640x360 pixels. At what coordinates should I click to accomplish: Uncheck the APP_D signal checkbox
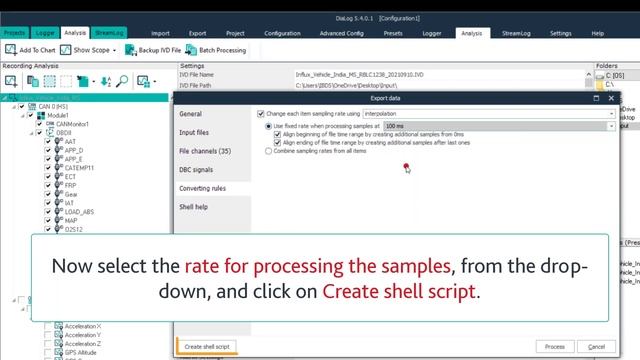[x=48, y=150]
